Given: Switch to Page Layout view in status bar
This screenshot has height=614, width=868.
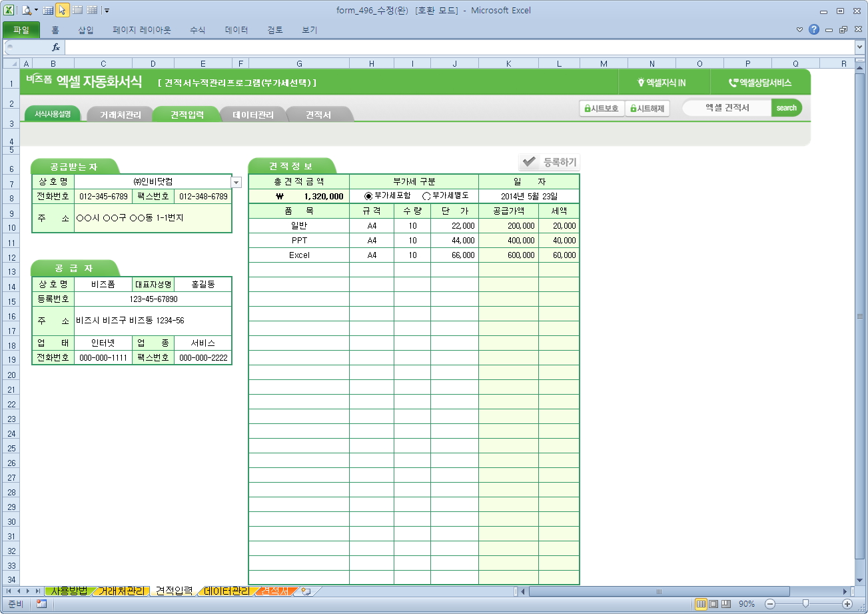Looking at the screenshot, I should (713, 603).
